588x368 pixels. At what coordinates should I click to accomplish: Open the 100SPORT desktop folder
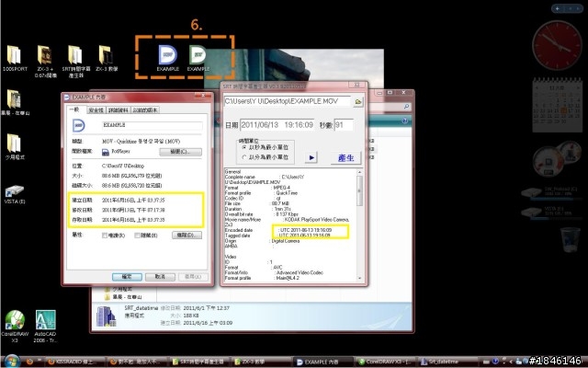coord(15,58)
